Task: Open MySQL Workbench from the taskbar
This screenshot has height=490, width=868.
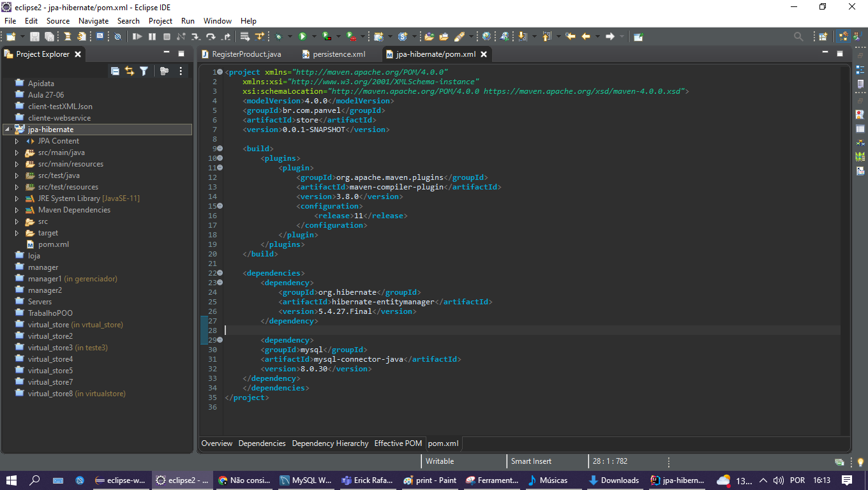Action: [305, 480]
